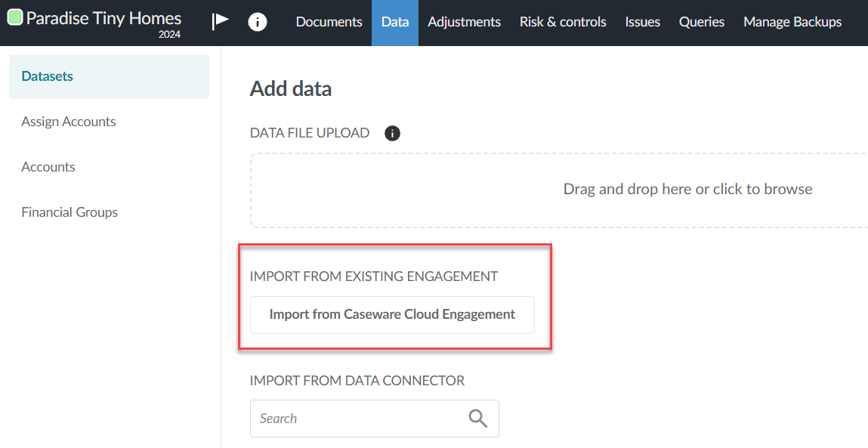Click the green square engagement status icon

point(15,17)
